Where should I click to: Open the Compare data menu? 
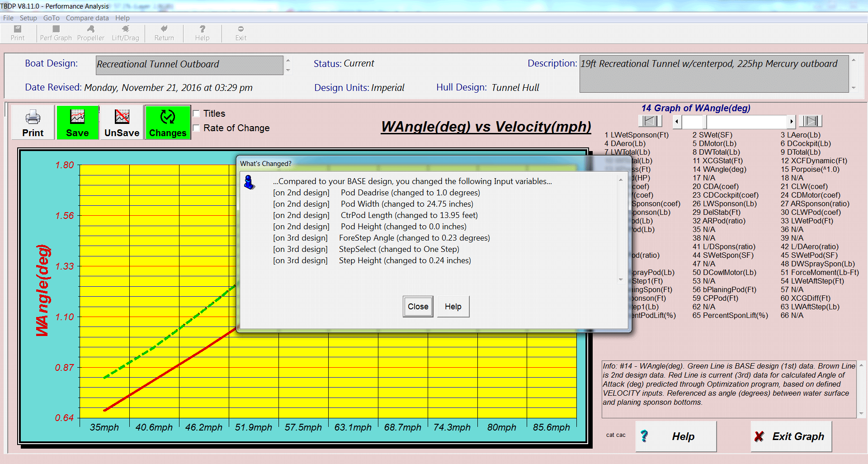[x=87, y=18]
